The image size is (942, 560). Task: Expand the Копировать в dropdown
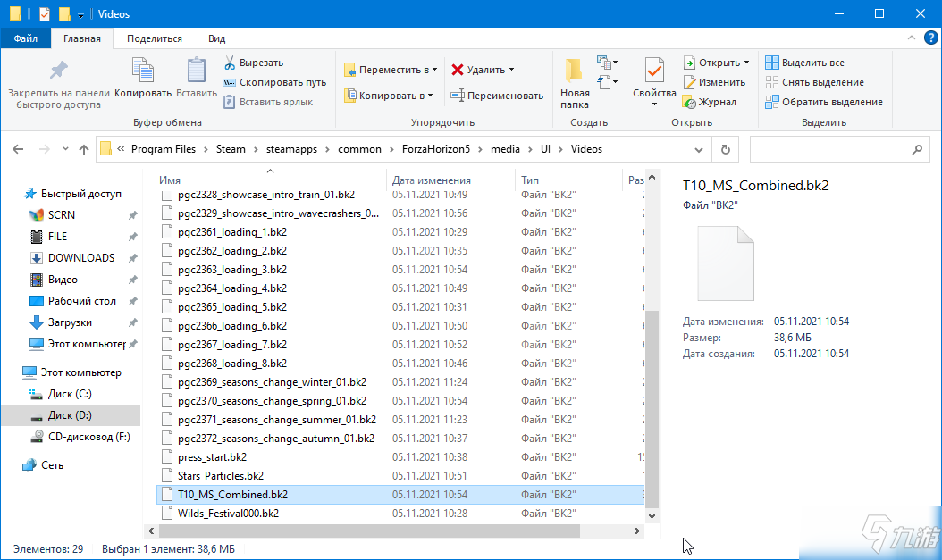click(x=430, y=96)
